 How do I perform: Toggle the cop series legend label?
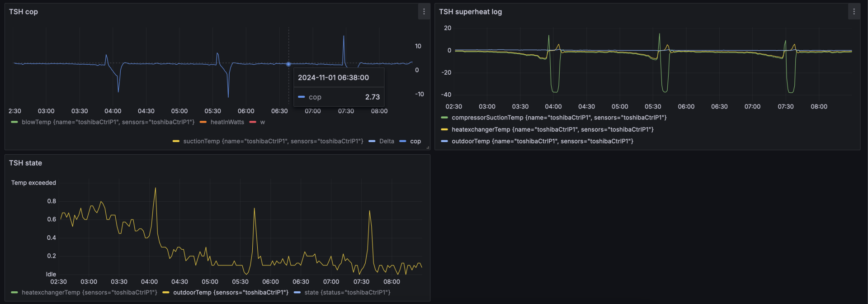[x=415, y=141]
